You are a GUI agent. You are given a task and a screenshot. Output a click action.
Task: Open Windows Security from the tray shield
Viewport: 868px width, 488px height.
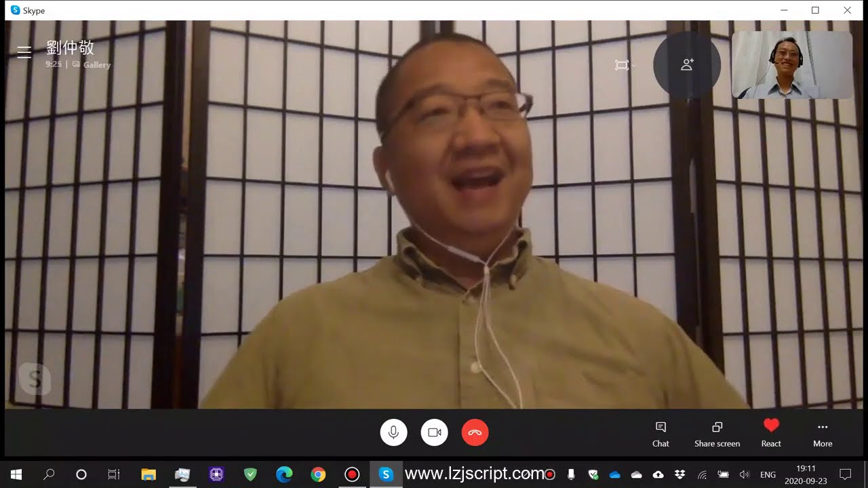(593, 474)
